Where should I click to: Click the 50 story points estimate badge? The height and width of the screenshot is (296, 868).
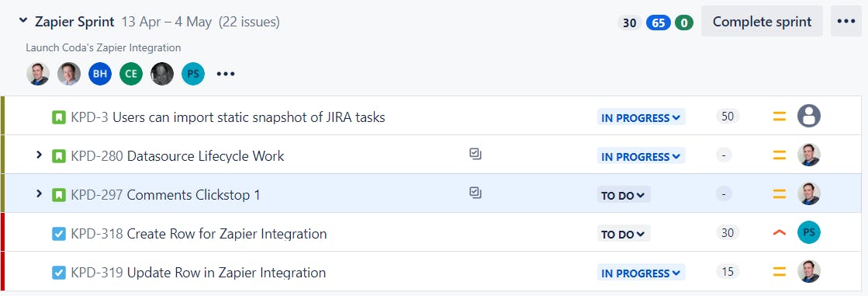[x=728, y=117]
